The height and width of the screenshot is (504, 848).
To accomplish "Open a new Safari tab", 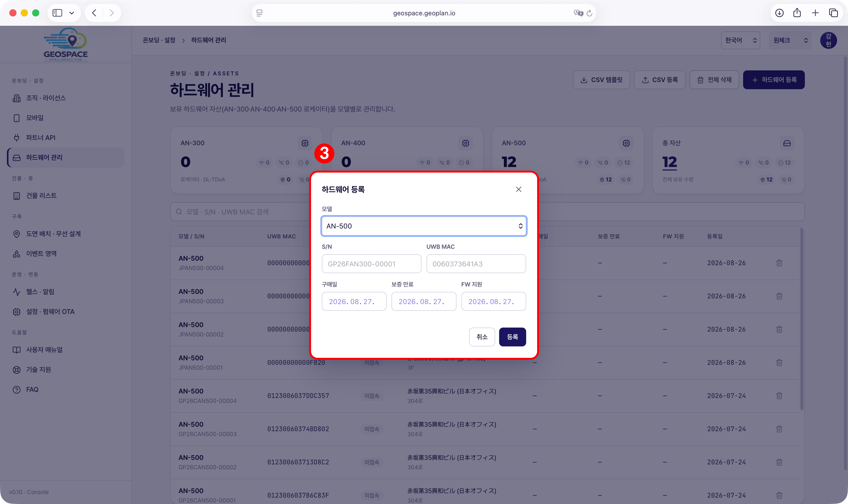I will pyautogui.click(x=815, y=13).
